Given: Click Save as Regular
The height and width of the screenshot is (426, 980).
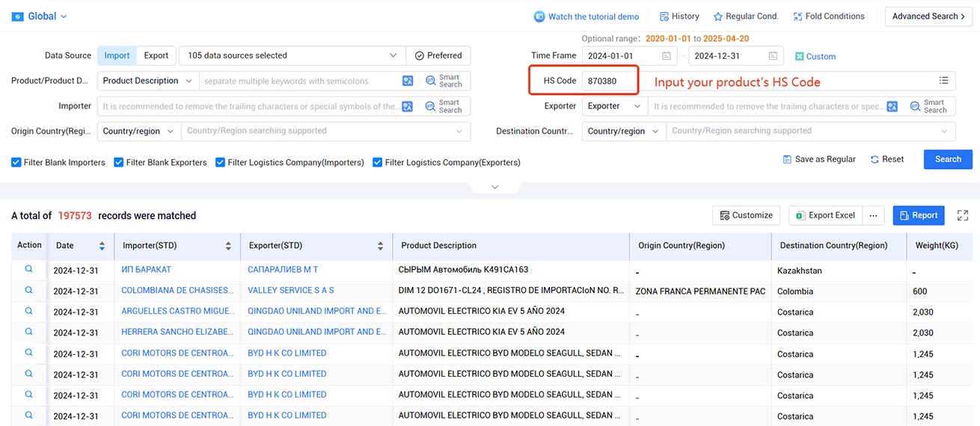Looking at the screenshot, I should pos(819,159).
